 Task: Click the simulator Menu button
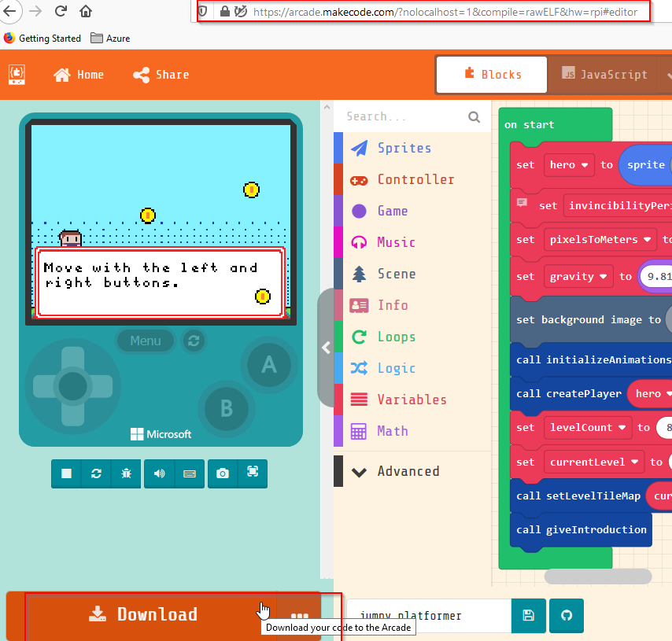[146, 341]
